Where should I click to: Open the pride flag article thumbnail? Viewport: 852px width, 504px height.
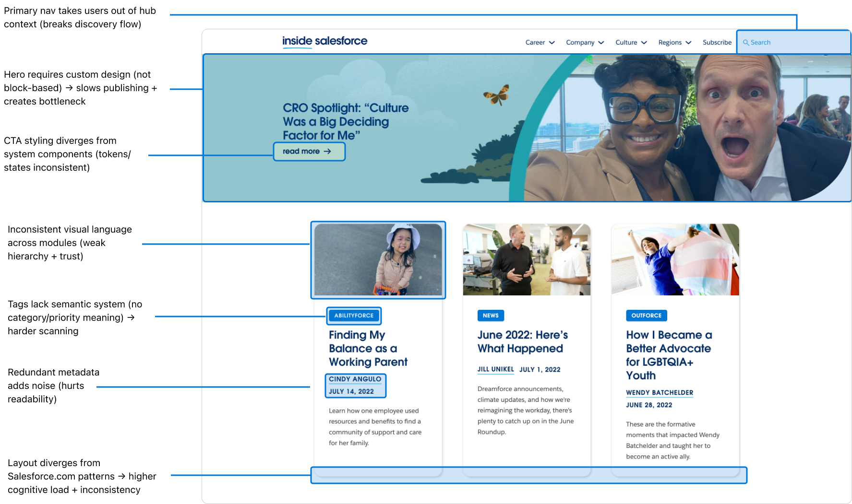(675, 259)
